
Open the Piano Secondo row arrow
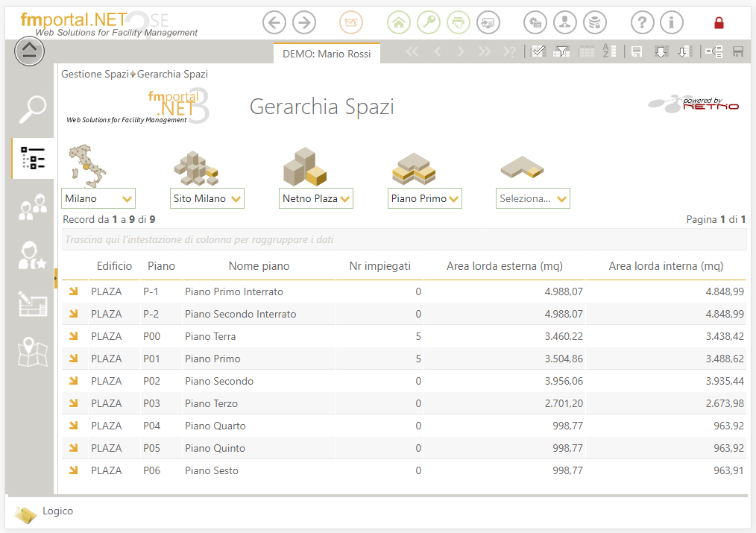point(73,381)
